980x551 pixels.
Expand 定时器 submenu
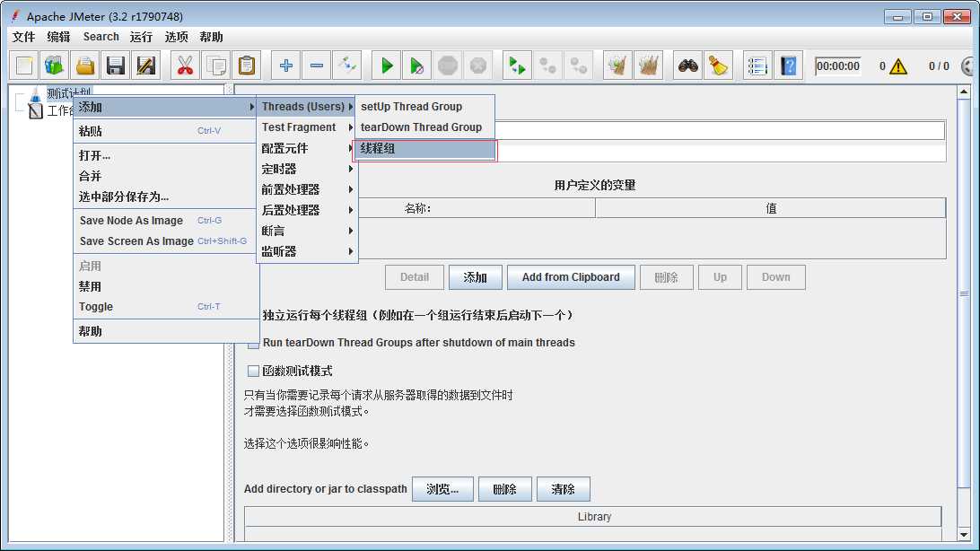coord(306,169)
